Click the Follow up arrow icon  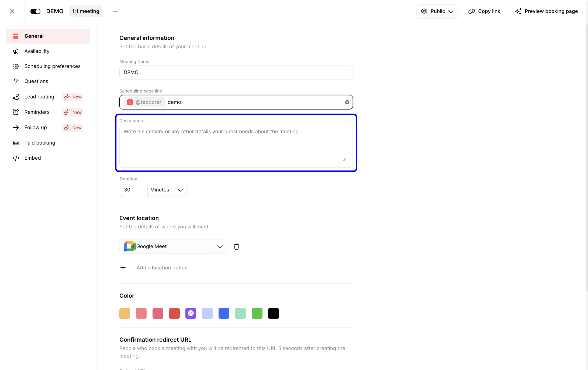[16, 127]
